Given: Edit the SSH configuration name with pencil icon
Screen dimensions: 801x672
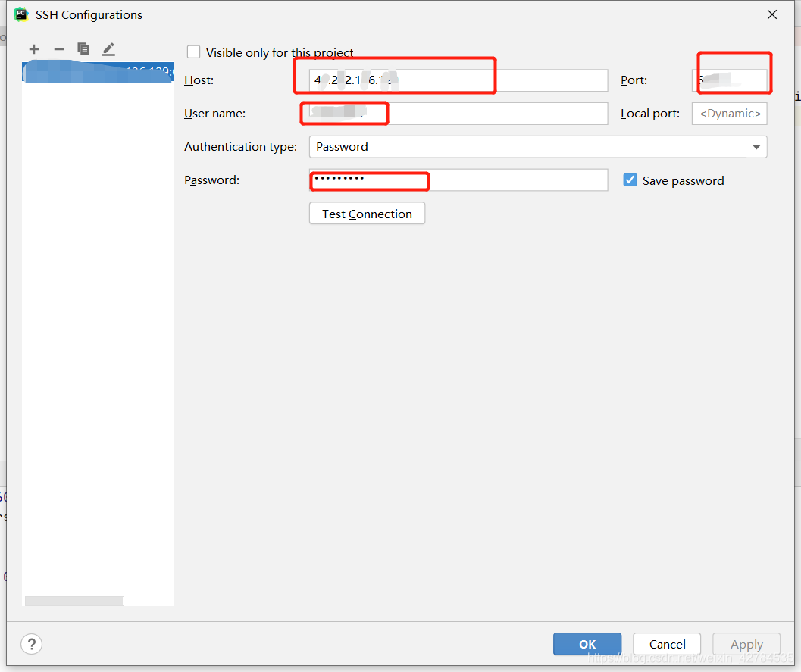Looking at the screenshot, I should [108, 49].
